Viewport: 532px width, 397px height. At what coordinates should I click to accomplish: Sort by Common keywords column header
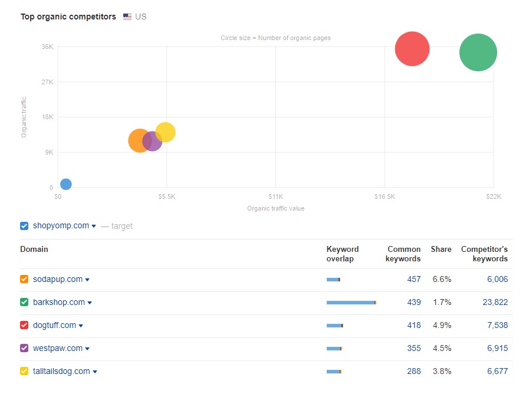point(403,254)
